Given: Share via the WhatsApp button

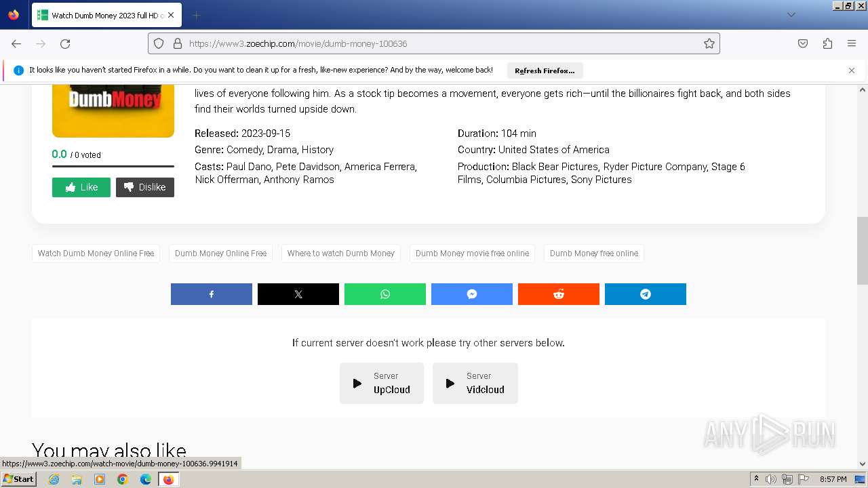Looking at the screenshot, I should (385, 294).
